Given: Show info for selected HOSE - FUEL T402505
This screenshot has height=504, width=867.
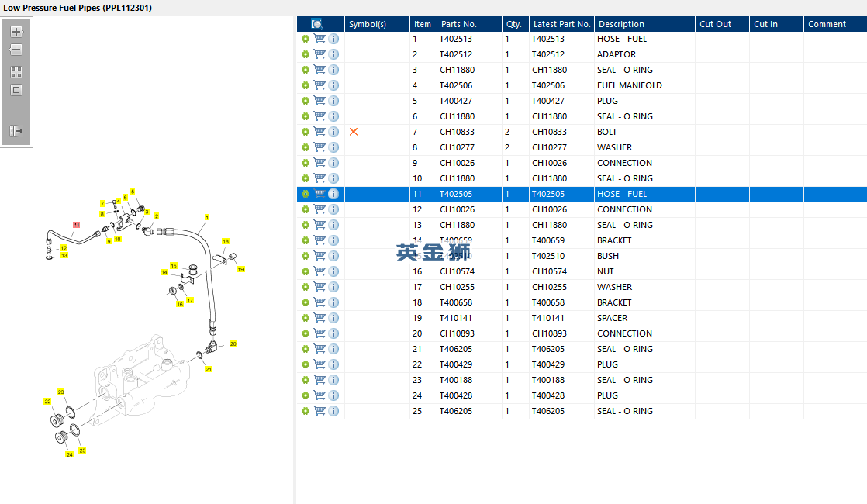Looking at the screenshot, I should pyautogui.click(x=333, y=194).
